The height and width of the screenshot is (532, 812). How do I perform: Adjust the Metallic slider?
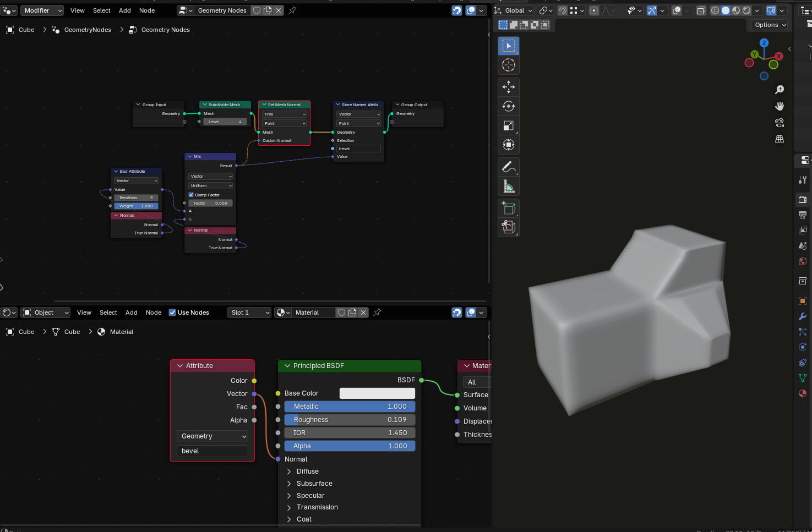click(350, 407)
